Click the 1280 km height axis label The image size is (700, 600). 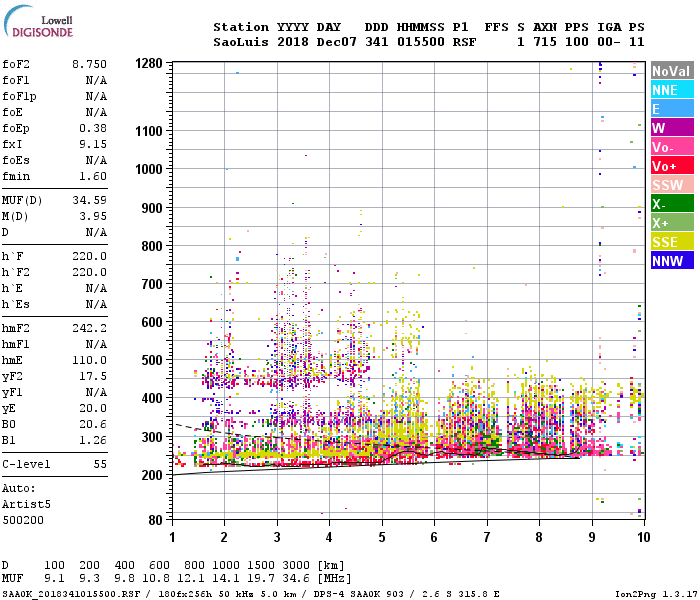coord(149,63)
